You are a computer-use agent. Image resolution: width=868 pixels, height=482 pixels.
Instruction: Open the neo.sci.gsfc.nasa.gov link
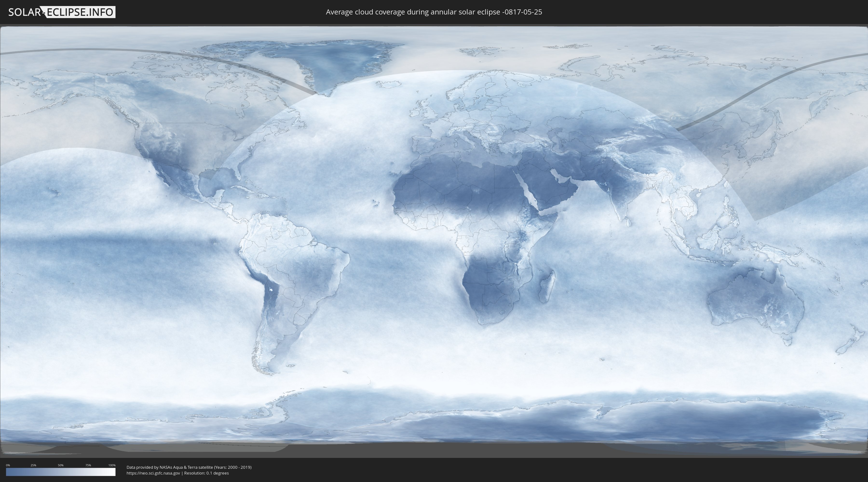tap(153, 473)
